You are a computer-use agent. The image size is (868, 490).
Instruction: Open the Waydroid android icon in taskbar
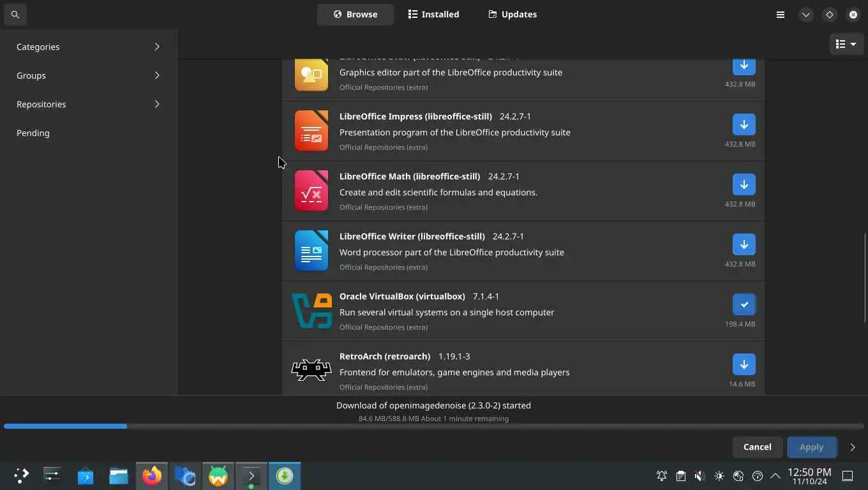(218, 475)
